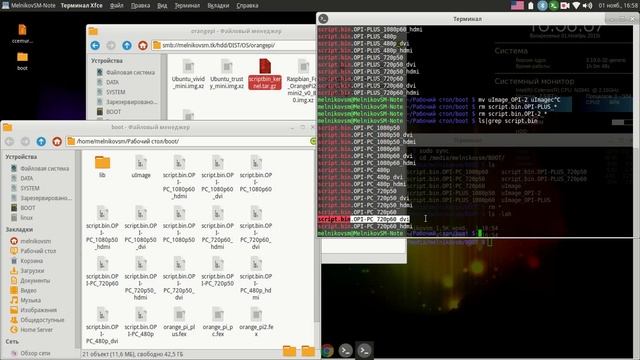The image size is (640, 360).
Task: Click the US flag keyboard layout indicator
Action: tap(517, 5)
